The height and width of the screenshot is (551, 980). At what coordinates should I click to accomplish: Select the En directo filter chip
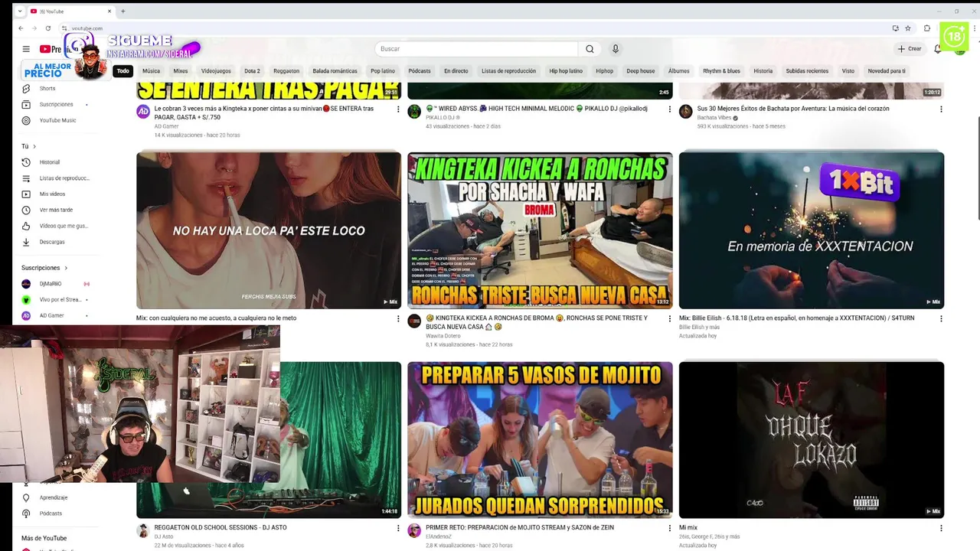click(x=456, y=71)
